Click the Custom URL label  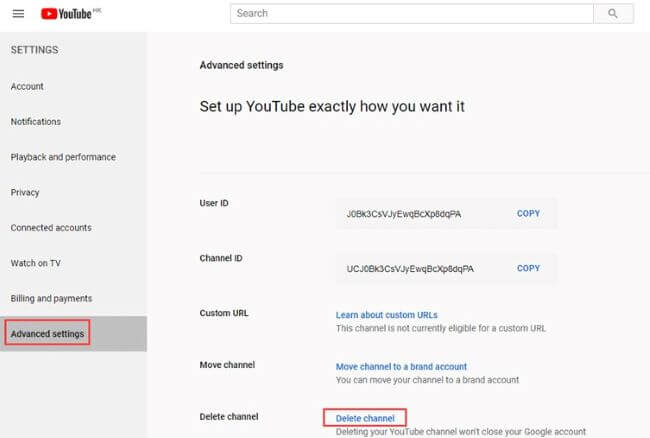coord(224,313)
